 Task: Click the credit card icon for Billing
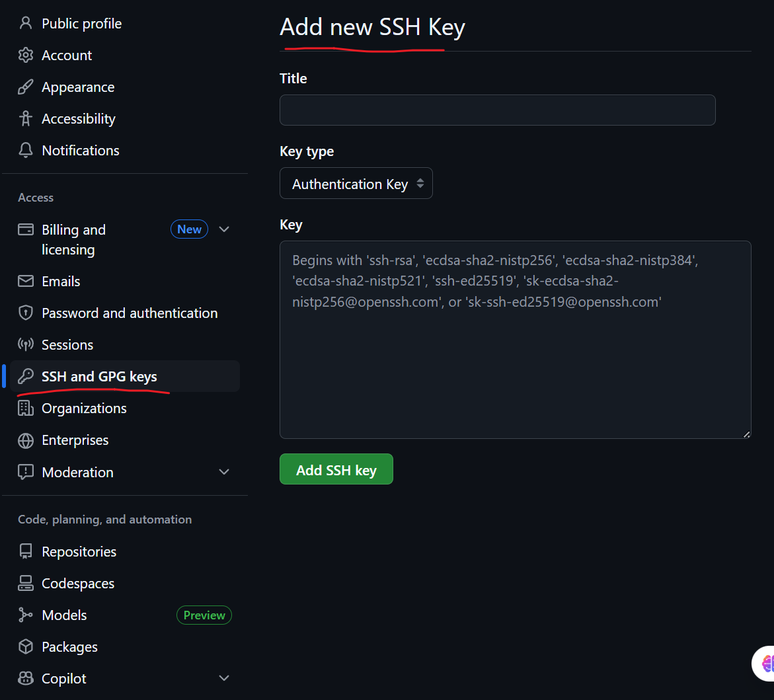click(x=26, y=229)
